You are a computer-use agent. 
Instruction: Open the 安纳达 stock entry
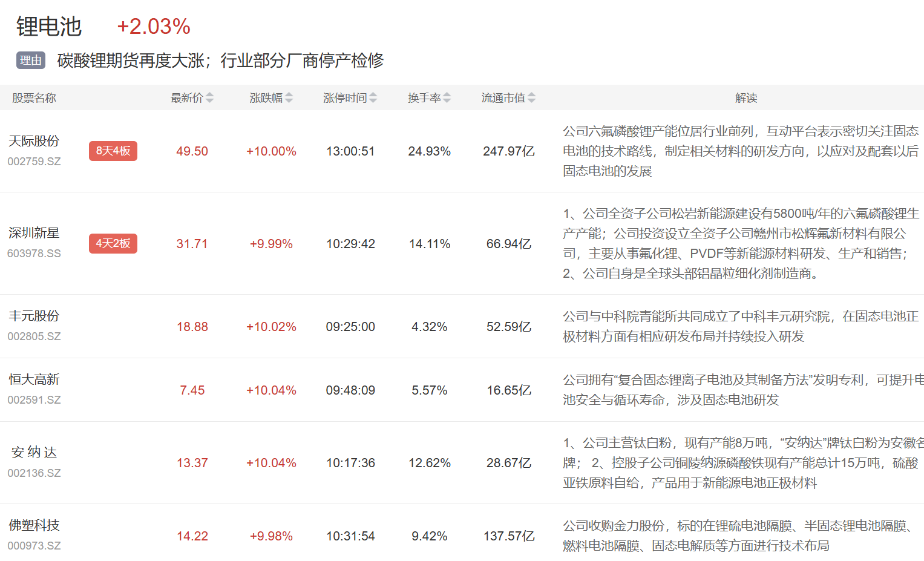34,452
